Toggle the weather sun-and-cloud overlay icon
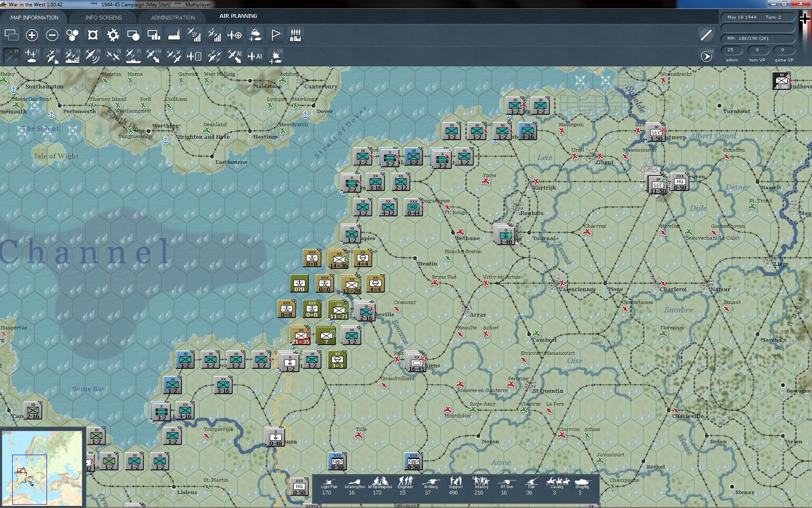This screenshot has width=812, height=508. tap(255, 35)
